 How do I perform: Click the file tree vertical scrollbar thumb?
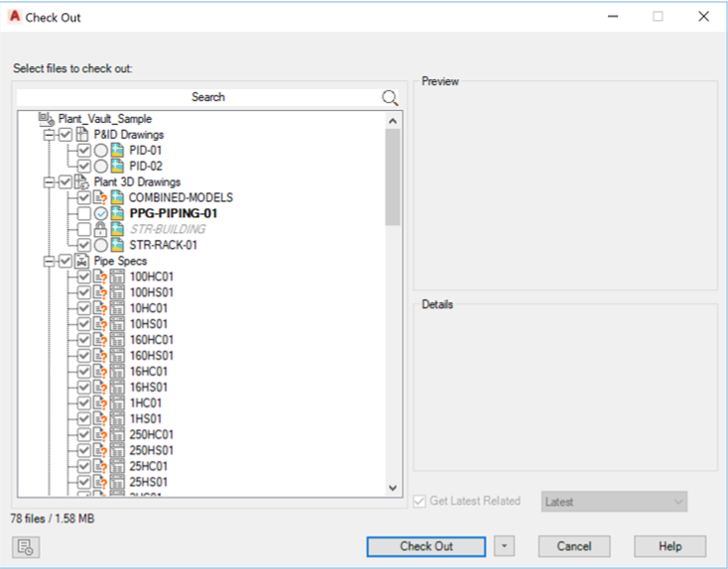[393, 177]
